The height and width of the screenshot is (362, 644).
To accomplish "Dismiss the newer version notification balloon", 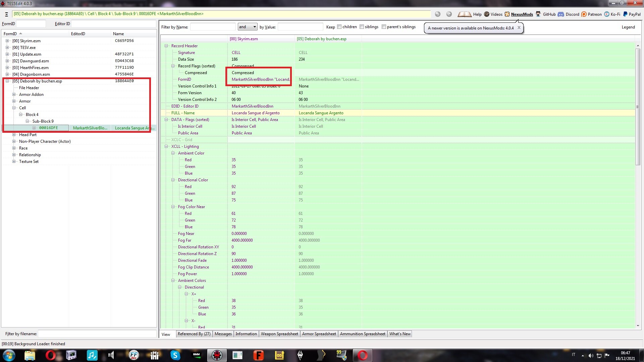I will 519,28.
